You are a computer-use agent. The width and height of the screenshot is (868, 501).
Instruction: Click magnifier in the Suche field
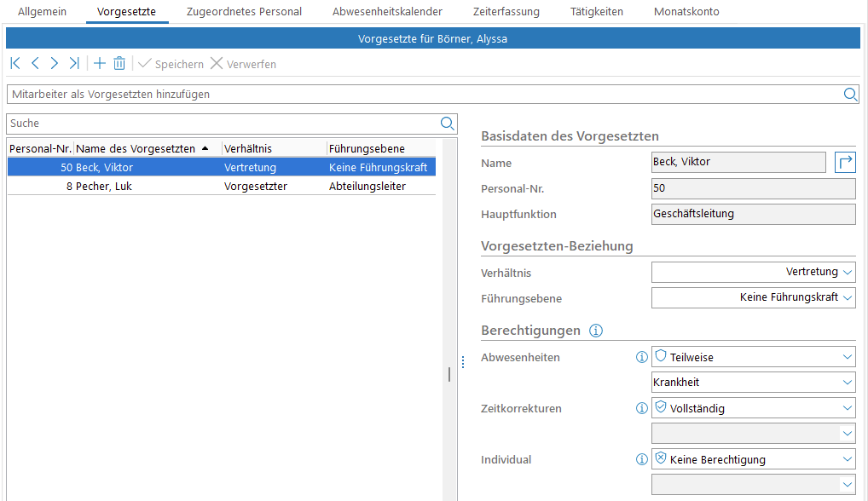448,124
